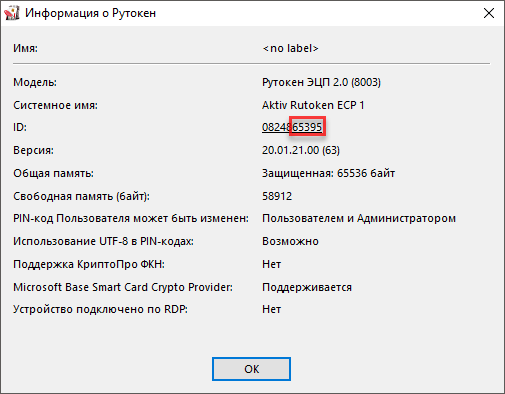Click "Нет" next to Устройство подключено по RDP
Viewport: 505px width, 394px height.
pyautogui.click(x=272, y=309)
